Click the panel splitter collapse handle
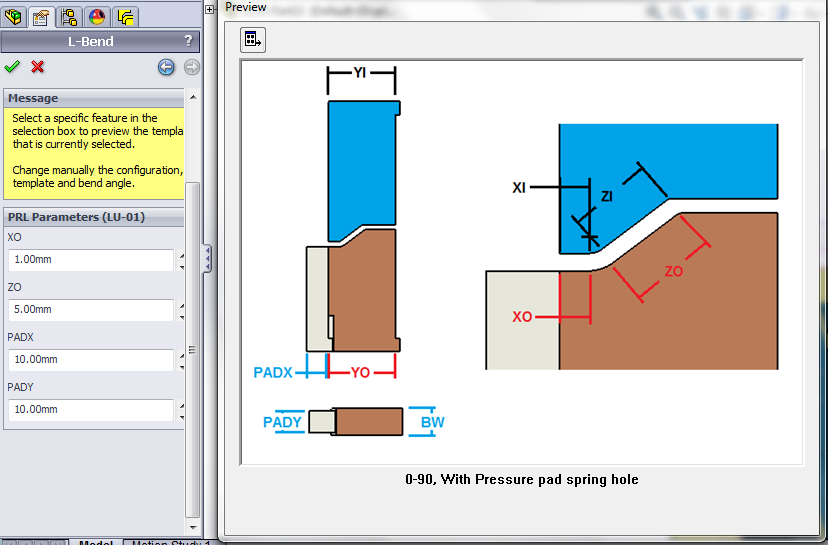The height and width of the screenshot is (545, 828). coord(207,259)
